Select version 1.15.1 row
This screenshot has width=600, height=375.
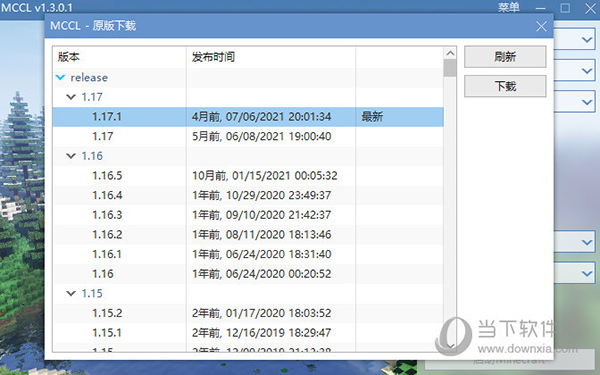(x=248, y=333)
